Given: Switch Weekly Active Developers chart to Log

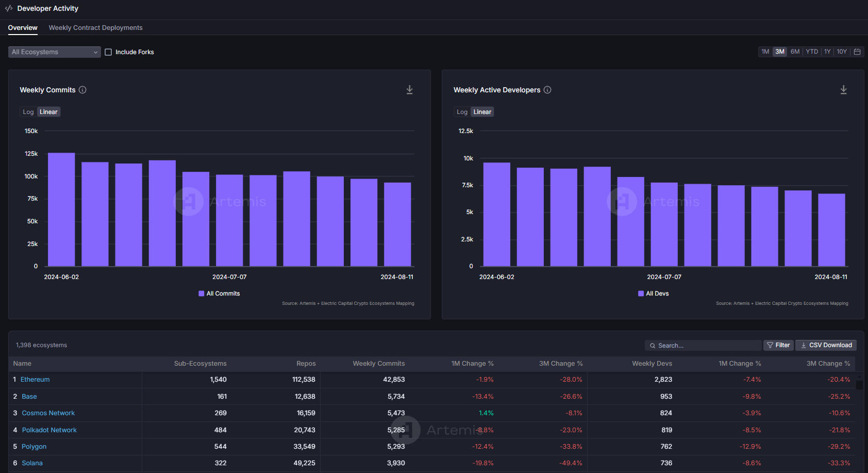Looking at the screenshot, I should tap(462, 112).
